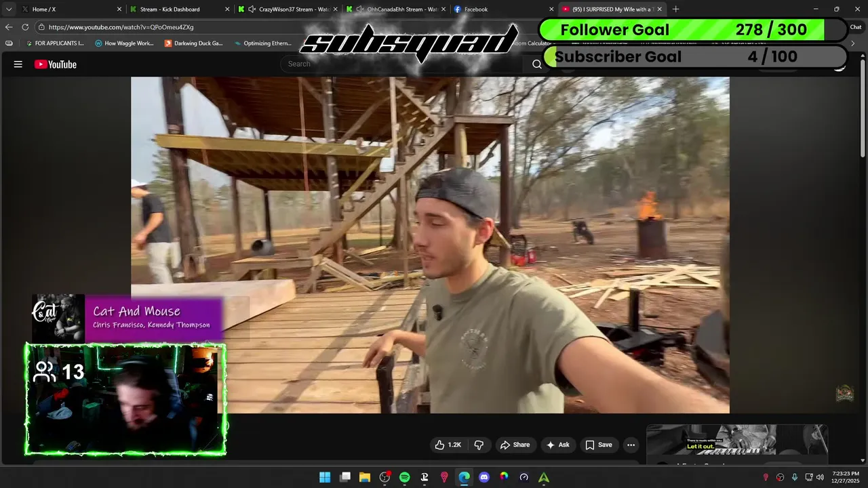
Task: Dislike the video with thumbs down
Action: (479, 445)
